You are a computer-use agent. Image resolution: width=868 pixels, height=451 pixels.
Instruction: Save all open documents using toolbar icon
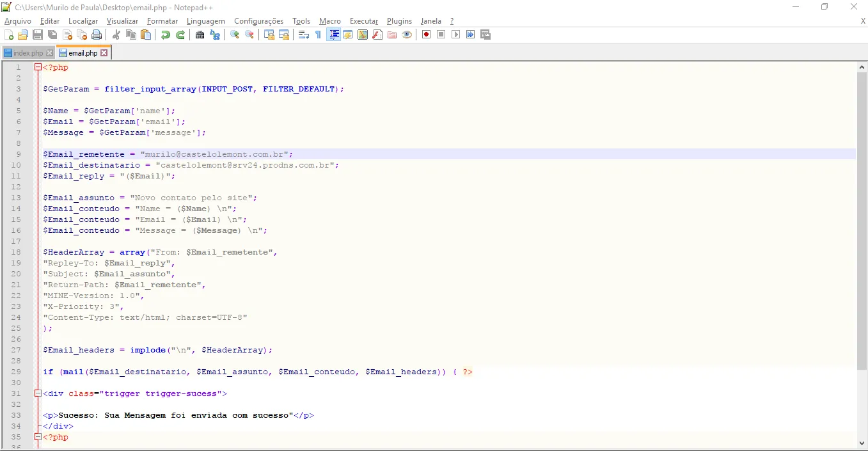52,35
